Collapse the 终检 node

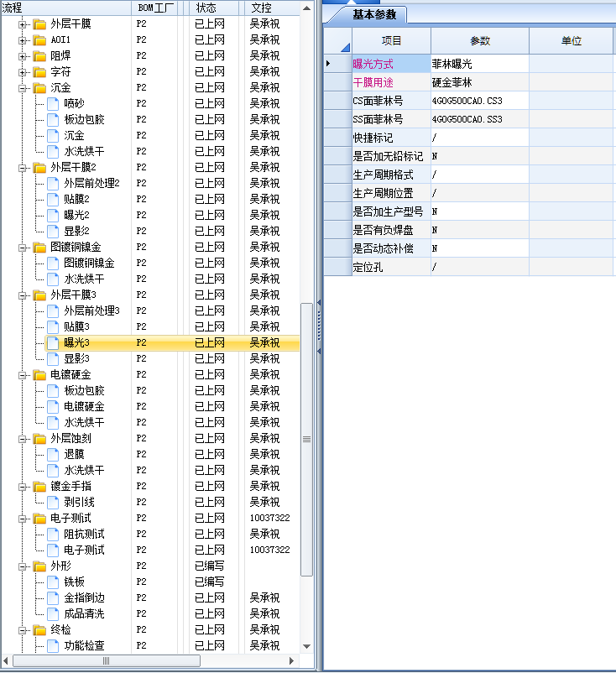coord(22,630)
